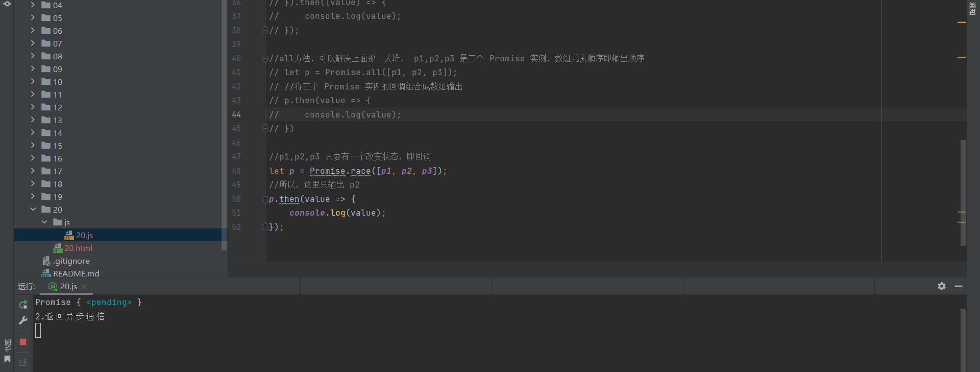Expand folder 19 arrow
The image size is (980, 372).
coord(33,197)
